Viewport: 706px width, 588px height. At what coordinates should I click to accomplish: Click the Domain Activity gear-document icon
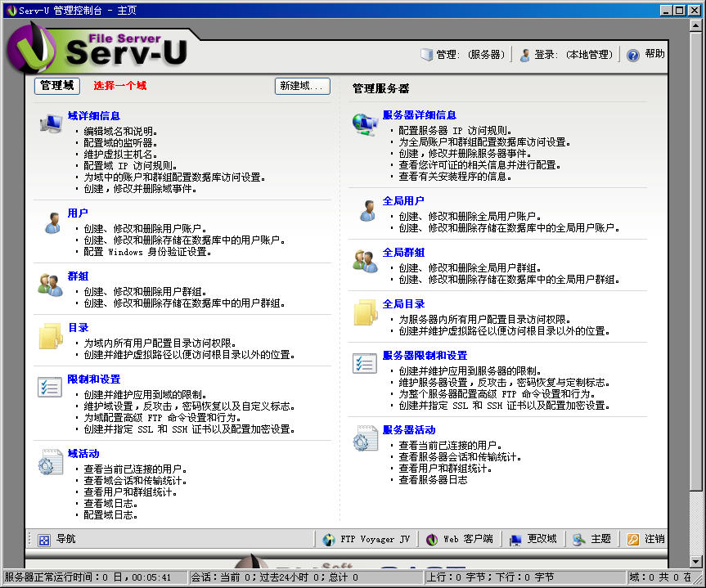click(x=50, y=461)
